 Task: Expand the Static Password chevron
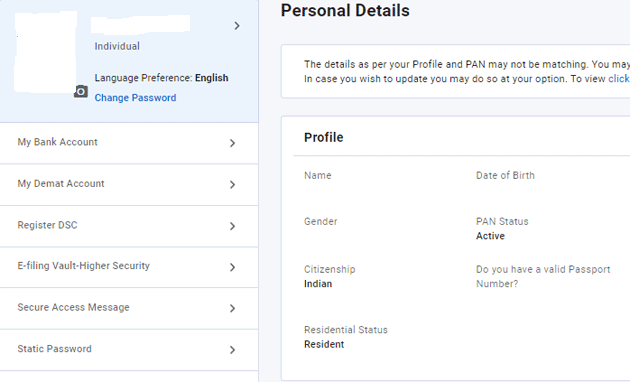tap(232, 350)
